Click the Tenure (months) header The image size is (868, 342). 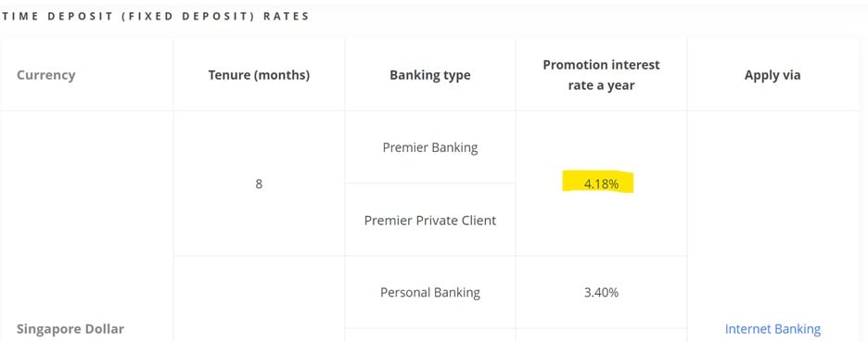[259, 75]
